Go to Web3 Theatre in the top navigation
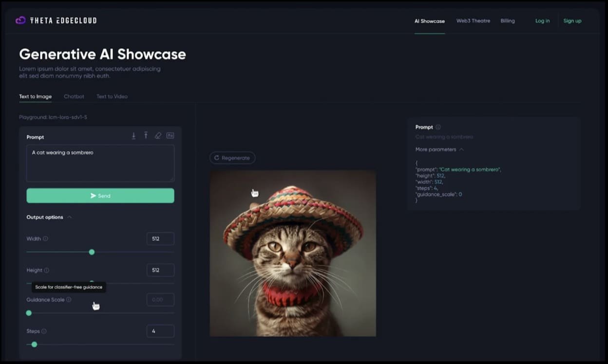 [x=473, y=21]
